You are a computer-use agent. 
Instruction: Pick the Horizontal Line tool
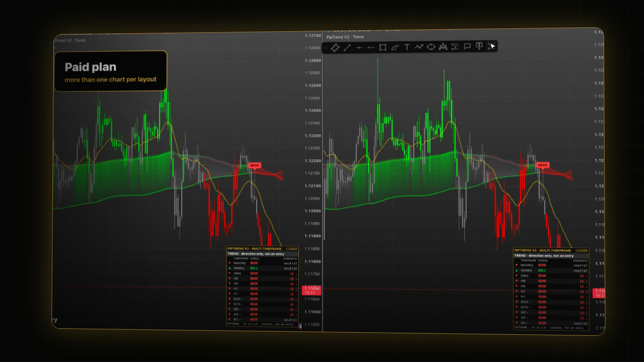[x=359, y=47]
